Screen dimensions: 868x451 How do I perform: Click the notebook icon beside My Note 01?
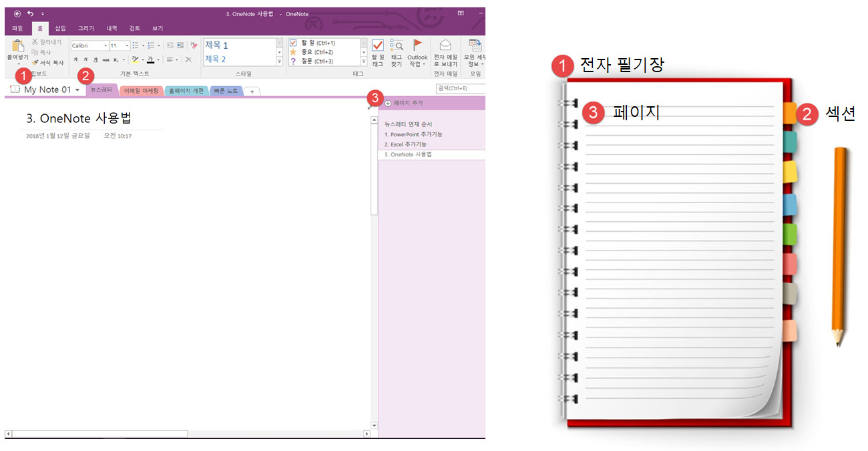(15, 89)
